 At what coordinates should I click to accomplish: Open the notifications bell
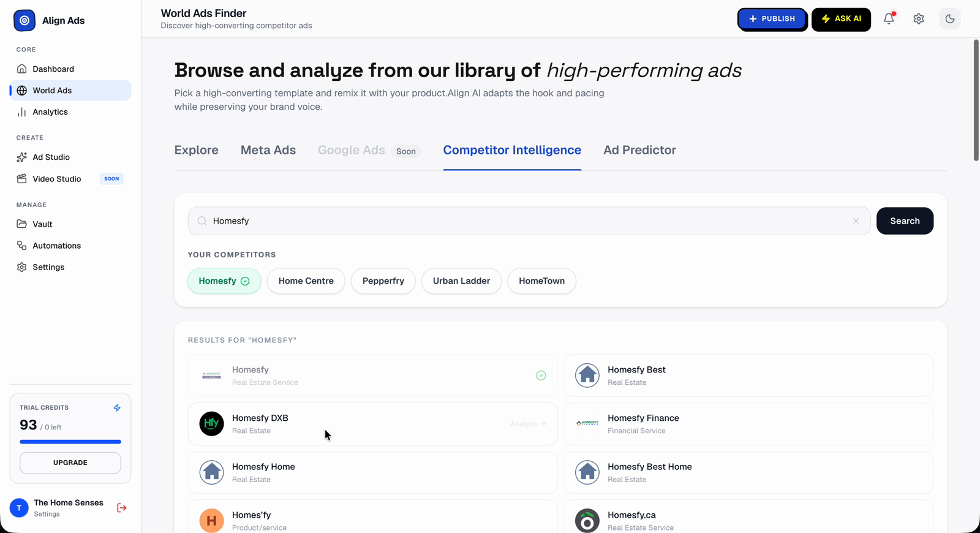point(889,19)
